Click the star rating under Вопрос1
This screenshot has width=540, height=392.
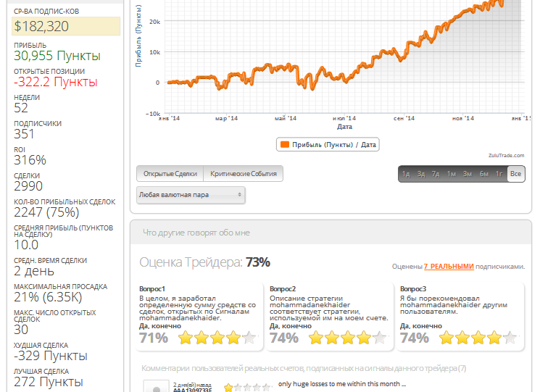[217, 337]
